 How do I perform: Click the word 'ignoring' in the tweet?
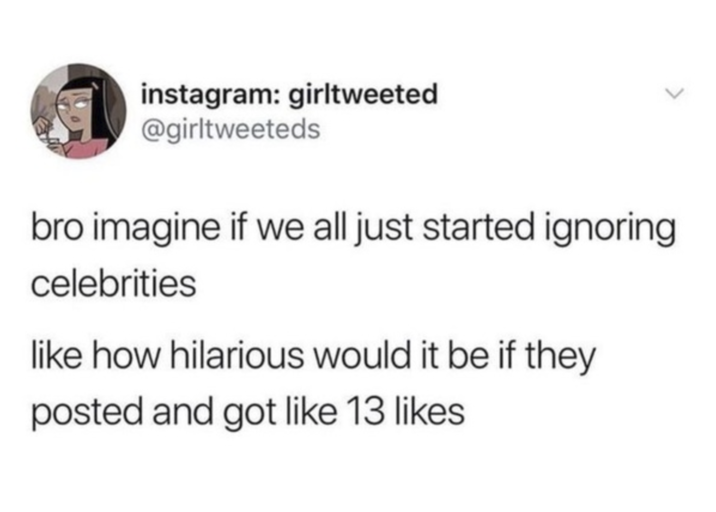610,231
